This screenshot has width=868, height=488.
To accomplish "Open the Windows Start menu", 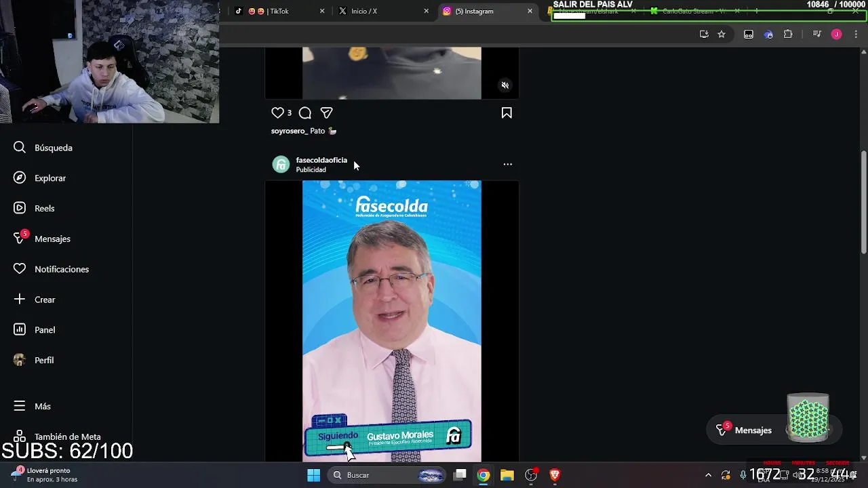I will pos(313,475).
